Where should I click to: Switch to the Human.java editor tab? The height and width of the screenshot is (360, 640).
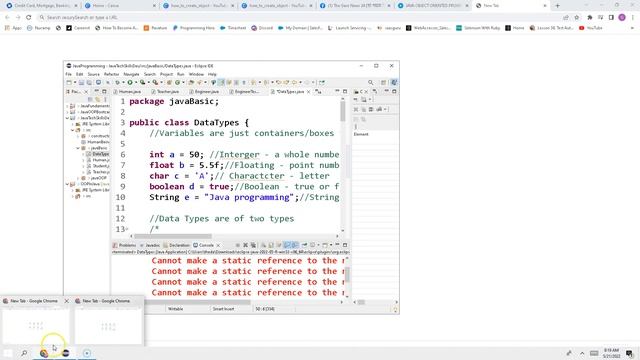point(127,92)
